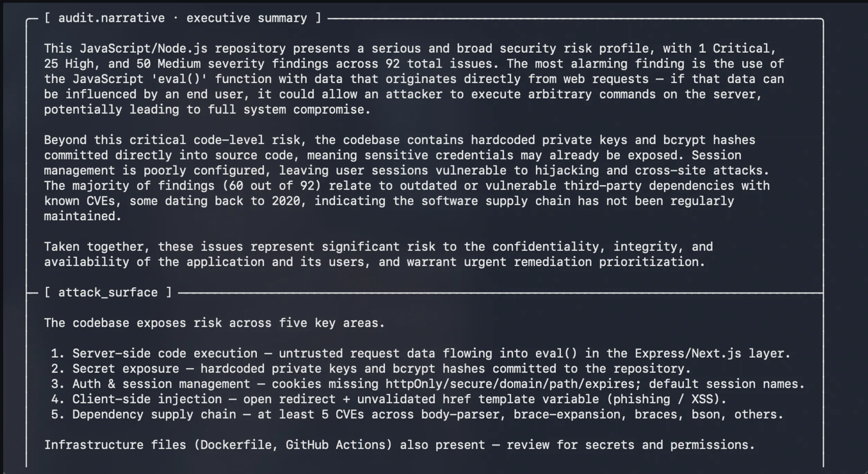This screenshot has width=868, height=474.
Task: Click 'potentially leading to full system compromise' line
Action: click(x=207, y=110)
